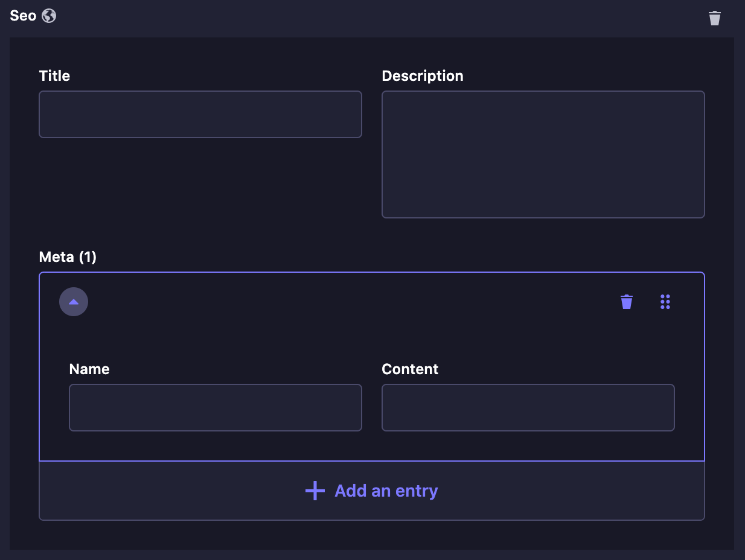Click the Content field label
This screenshot has width=745, height=560.
410,369
